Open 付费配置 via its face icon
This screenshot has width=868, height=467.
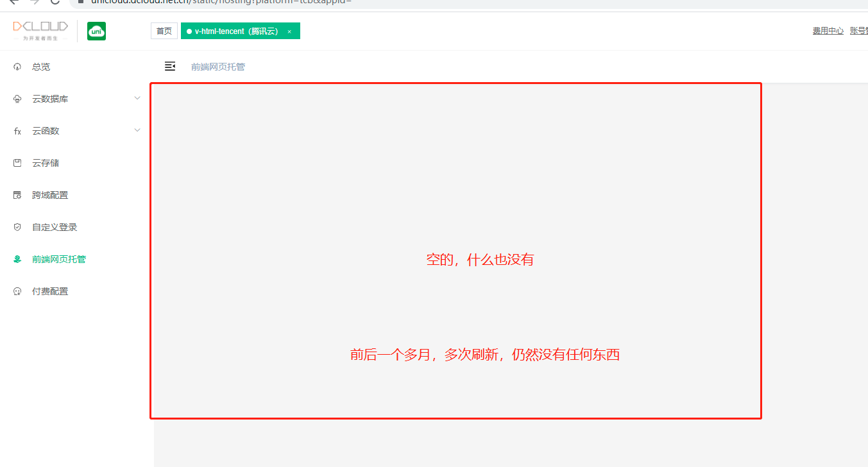tap(17, 291)
